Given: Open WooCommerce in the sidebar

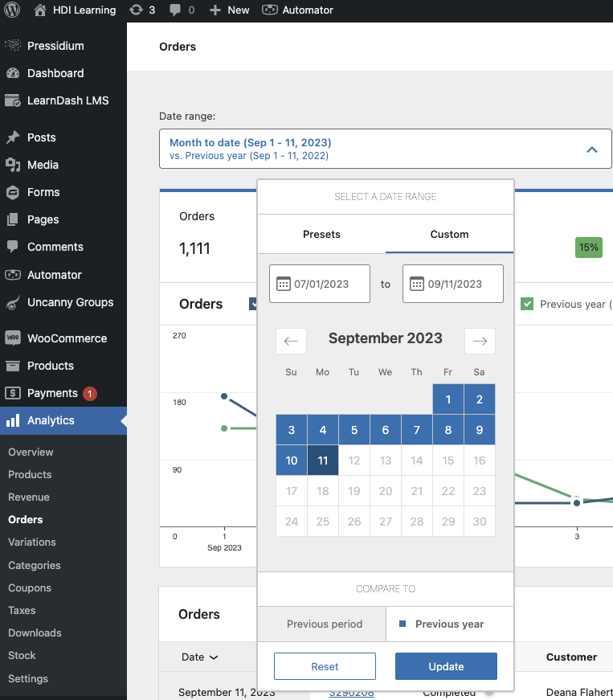Looking at the screenshot, I should coord(67,338).
